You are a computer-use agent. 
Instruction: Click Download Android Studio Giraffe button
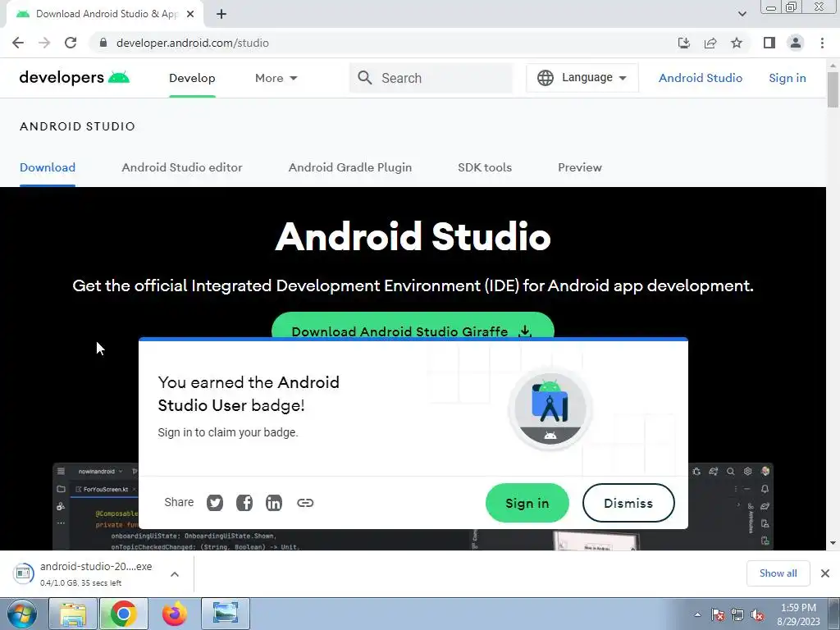(x=413, y=326)
